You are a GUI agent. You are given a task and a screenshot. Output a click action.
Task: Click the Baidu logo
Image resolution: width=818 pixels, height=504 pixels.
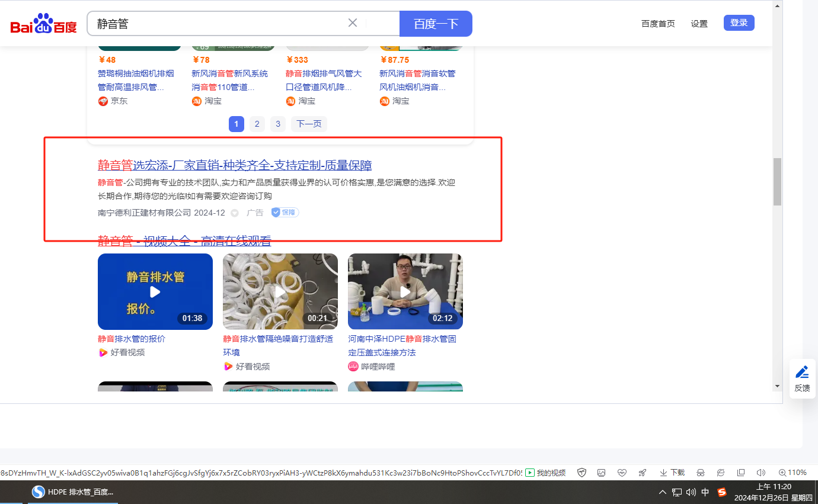(44, 24)
